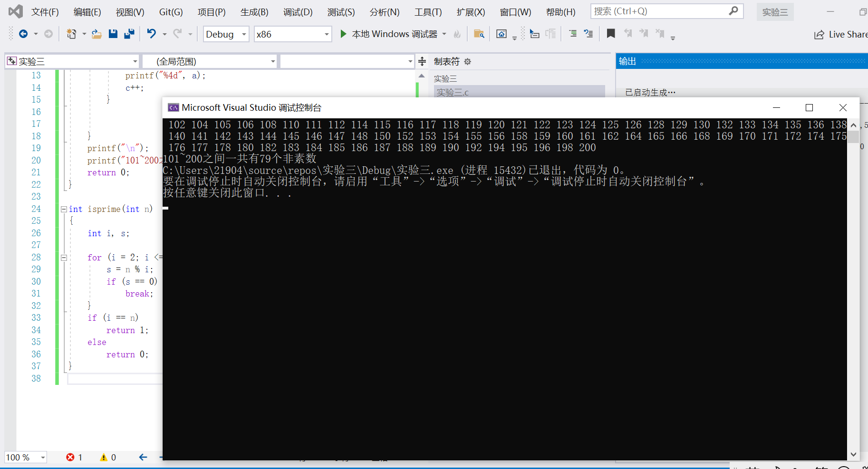This screenshot has height=469, width=868.
Task: Click the Live Share button text
Action: click(848, 34)
